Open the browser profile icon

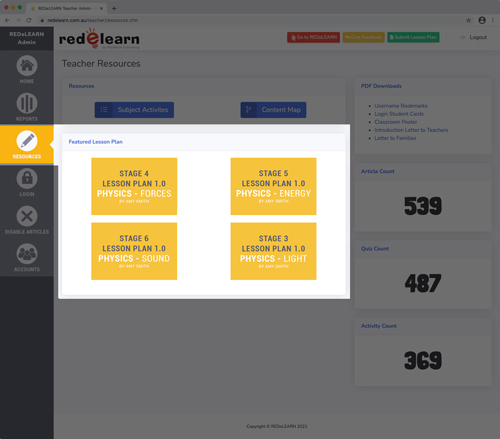(x=482, y=20)
